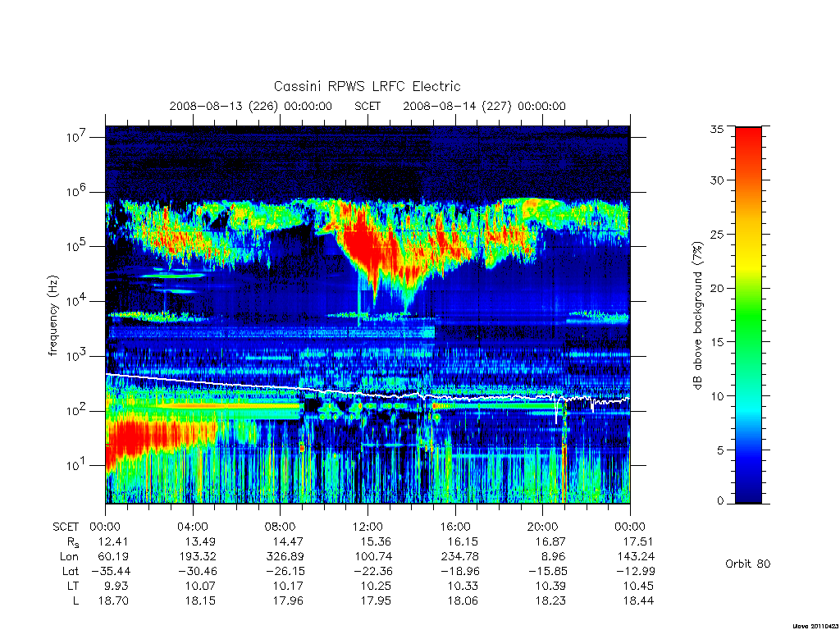Click the color bar value "5"
840x630 pixels.
[720, 450]
